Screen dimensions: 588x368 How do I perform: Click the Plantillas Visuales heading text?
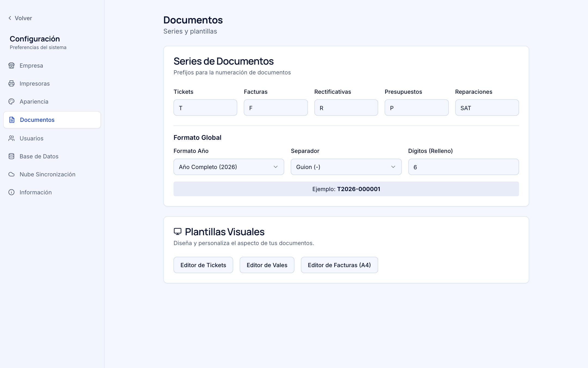click(225, 232)
